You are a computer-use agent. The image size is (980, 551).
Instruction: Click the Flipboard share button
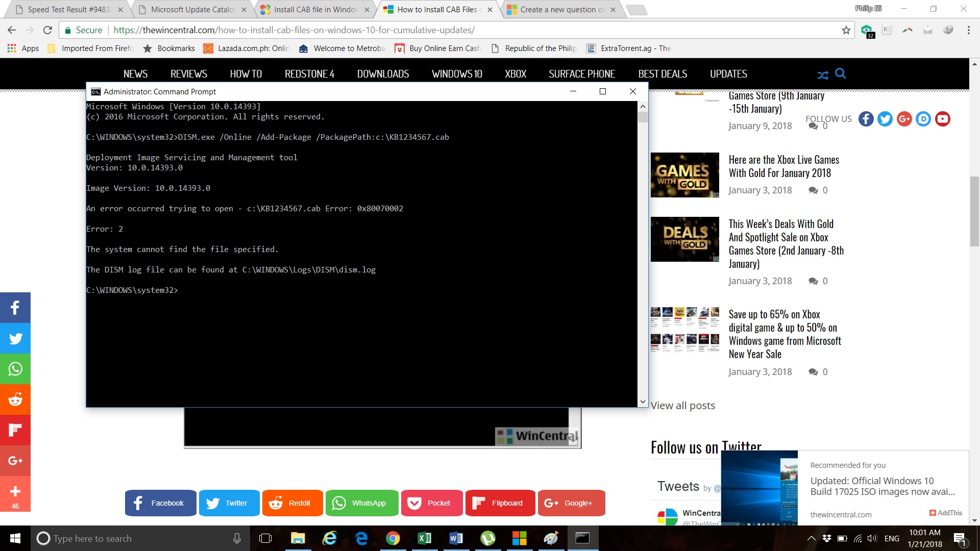500,503
